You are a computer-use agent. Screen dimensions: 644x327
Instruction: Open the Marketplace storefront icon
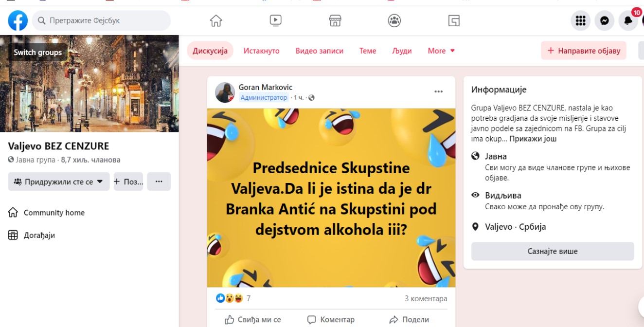point(335,20)
